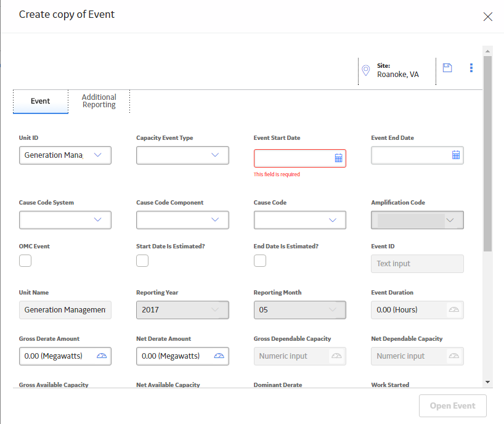
Task: Click the scrollbar down arrow
Action: point(487,382)
